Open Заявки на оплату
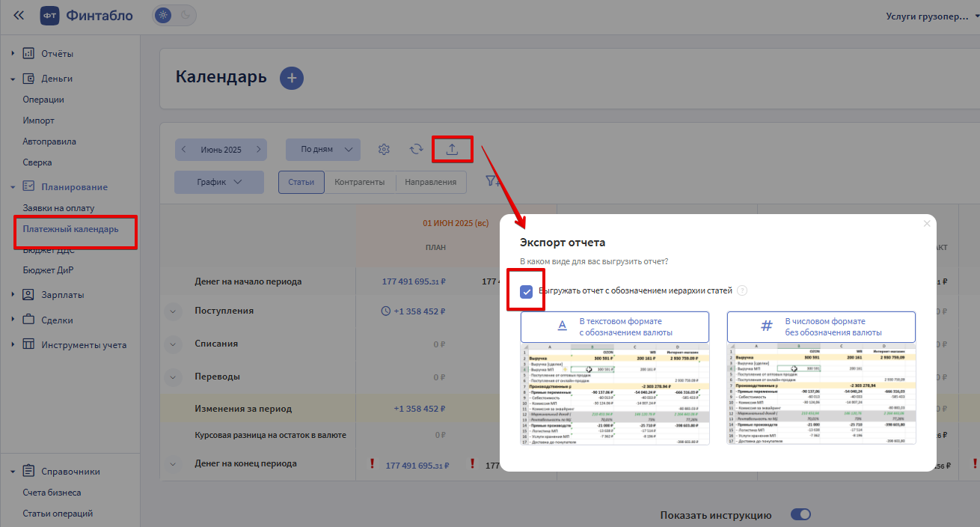Viewport: 980px width, 527px height. pos(58,208)
